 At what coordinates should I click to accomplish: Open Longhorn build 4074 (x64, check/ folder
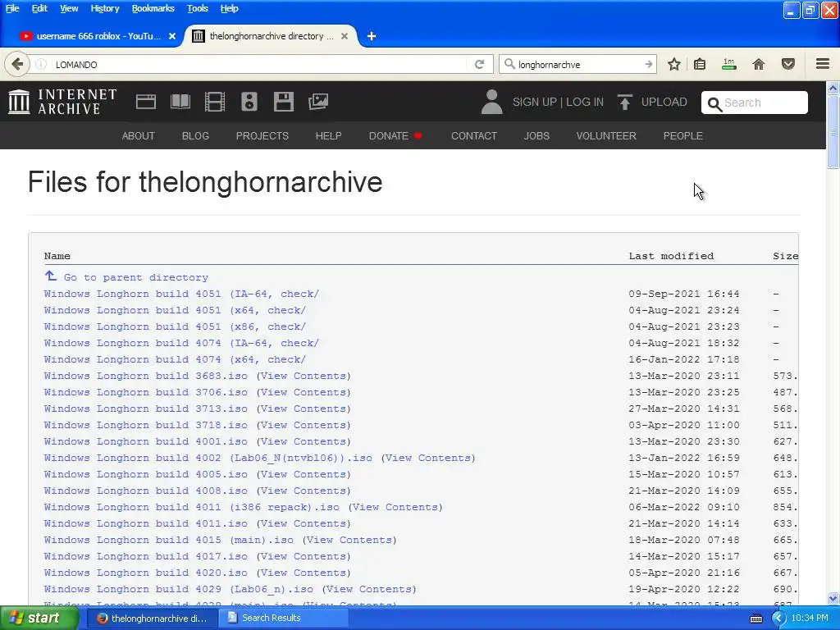click(x=175, y=359)
